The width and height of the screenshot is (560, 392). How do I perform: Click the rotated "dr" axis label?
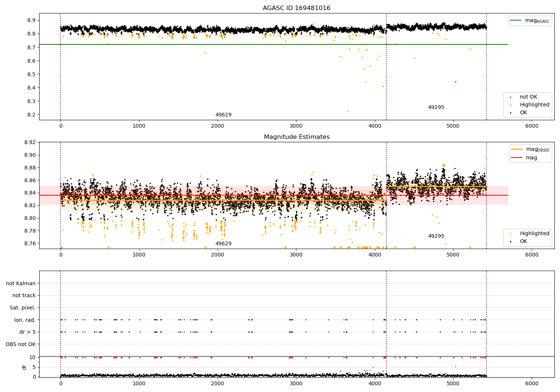click(x=24, y=367)
